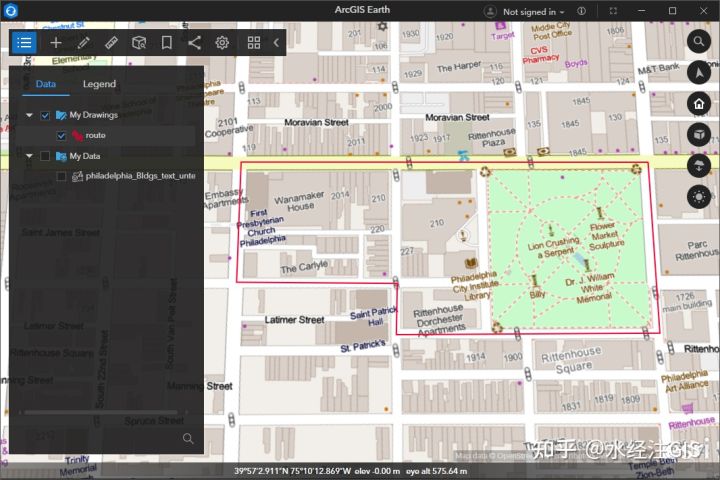Open the daylight sun button
This screenshot has height=480, width=720.
(699, 197)
